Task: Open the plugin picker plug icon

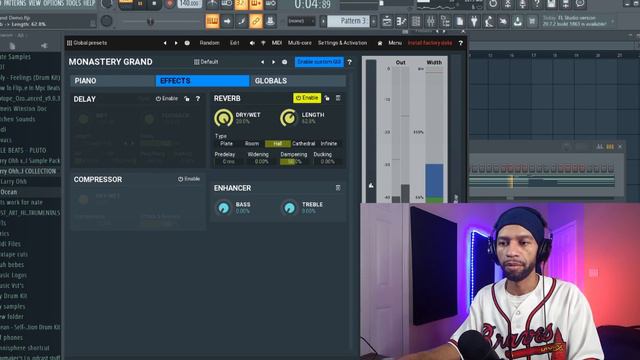Action: click(474, 21)
